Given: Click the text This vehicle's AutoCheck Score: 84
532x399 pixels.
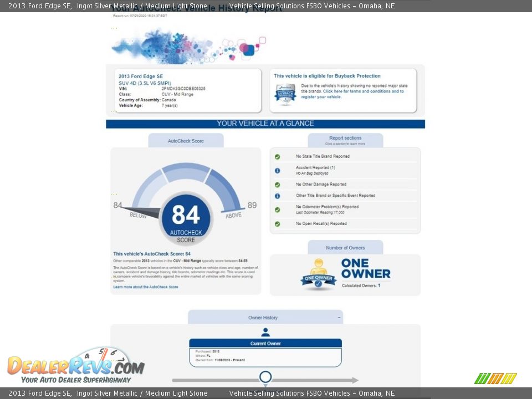Looking at the screenshot, I should click(x=152, y=254).
